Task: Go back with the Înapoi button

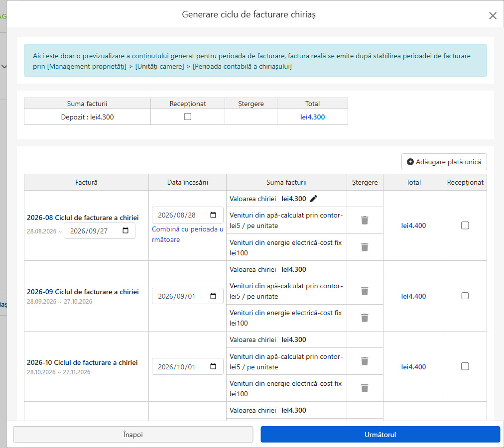Action: click(133, 435)
